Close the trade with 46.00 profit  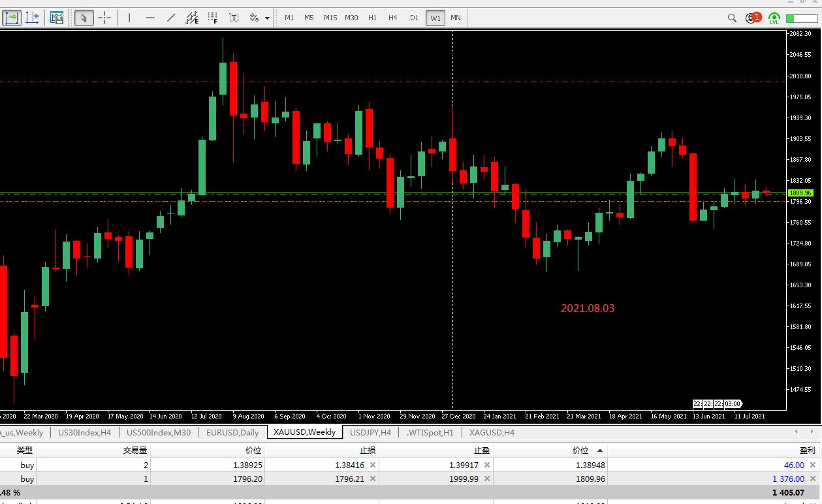[813, 465]
